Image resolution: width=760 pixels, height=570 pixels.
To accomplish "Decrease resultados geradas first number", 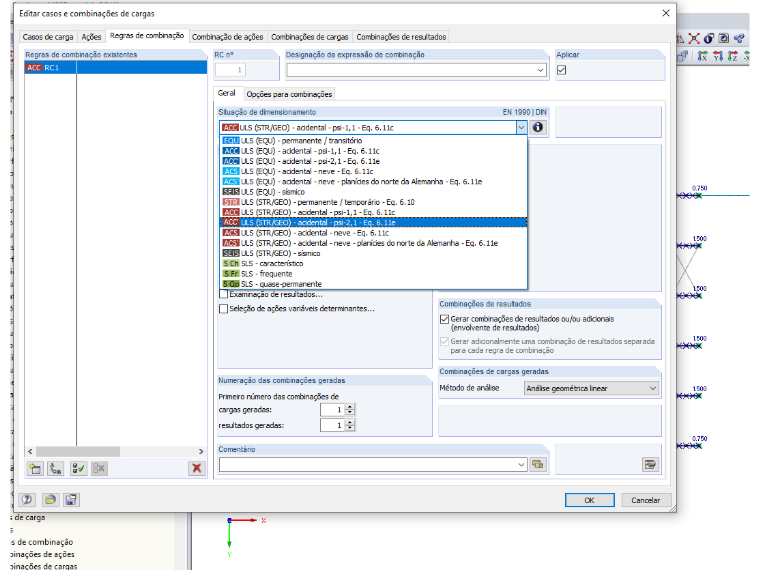I will pos(350,428).
